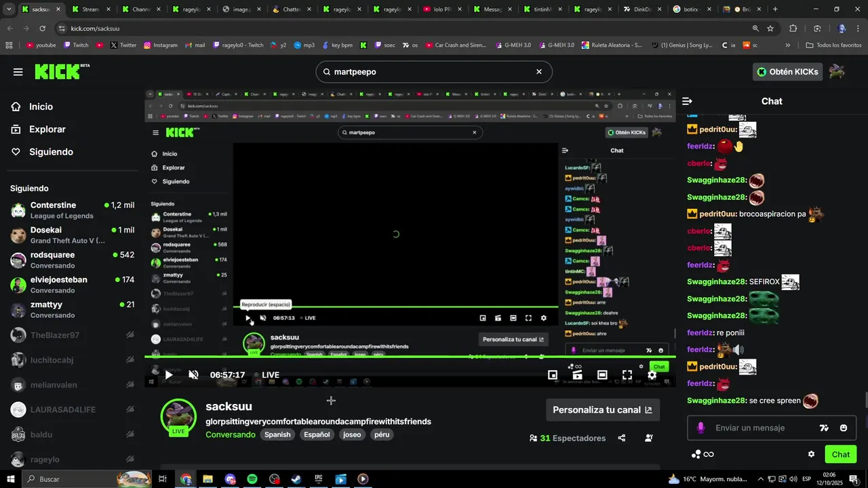Share the stream

(x=622, y=438)
